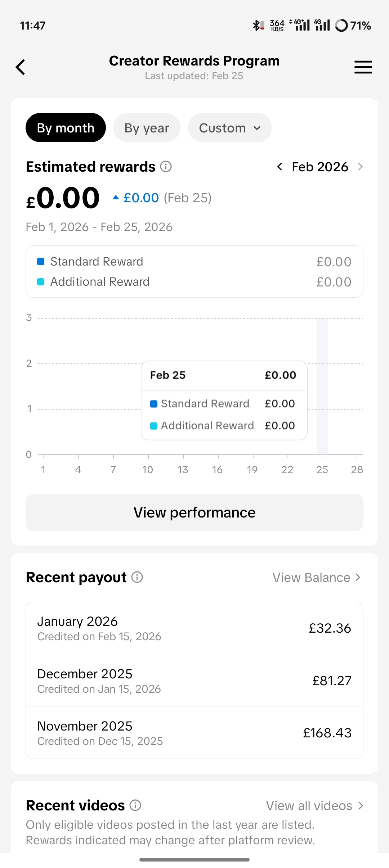Screen dimensions: 389x868
Task: Open the November 2025 payout entry
Action: pos(194,733)
